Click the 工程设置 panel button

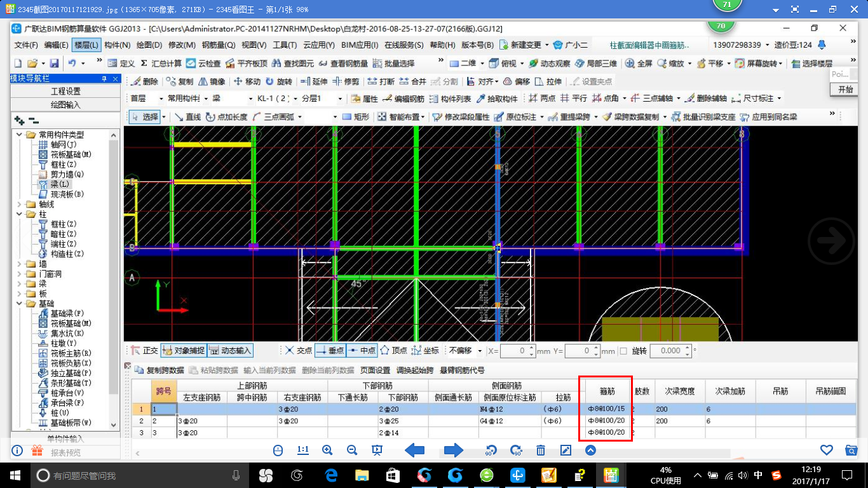tap(65, 91)
